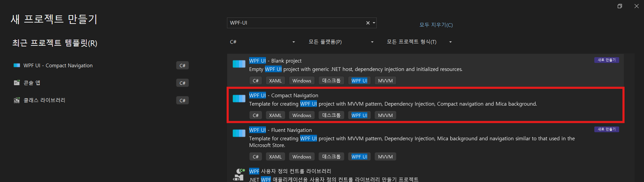
Task: Click 모두 지우기(C) link
Action: 436,25
